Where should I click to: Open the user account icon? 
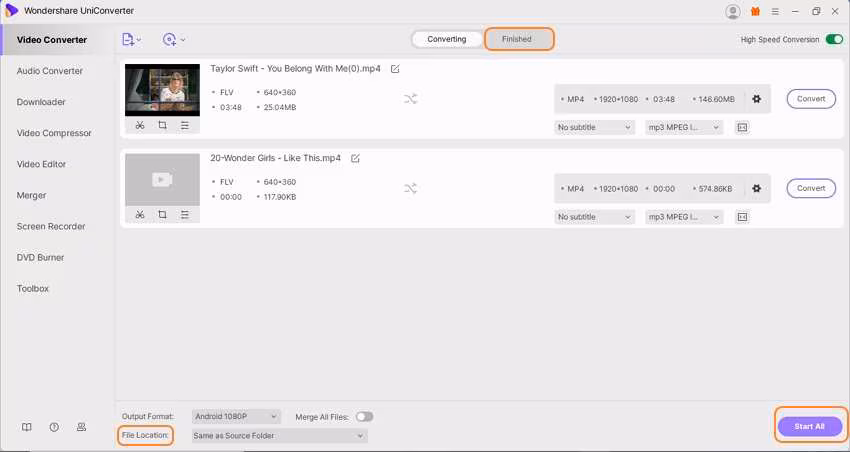pyautogui.click(x=733, y=11)
